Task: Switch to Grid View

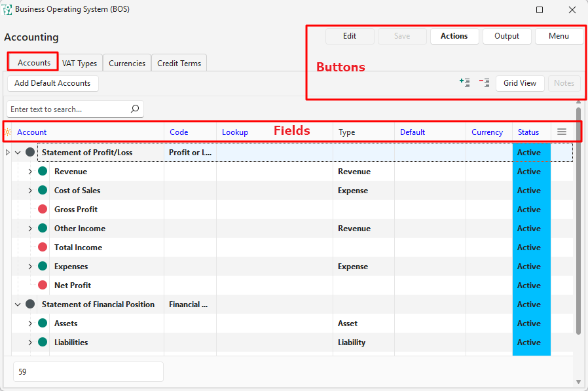Action: [520, 83]
